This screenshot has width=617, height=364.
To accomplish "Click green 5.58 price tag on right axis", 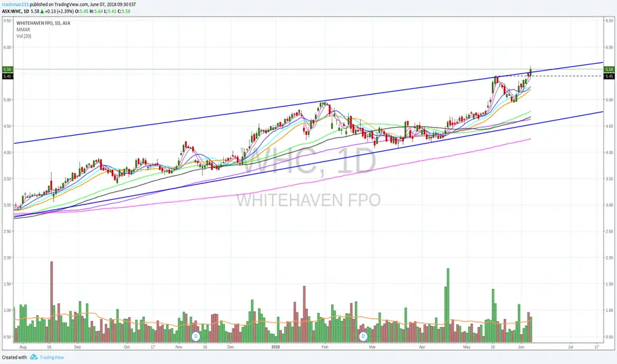I will pos(609,69).
